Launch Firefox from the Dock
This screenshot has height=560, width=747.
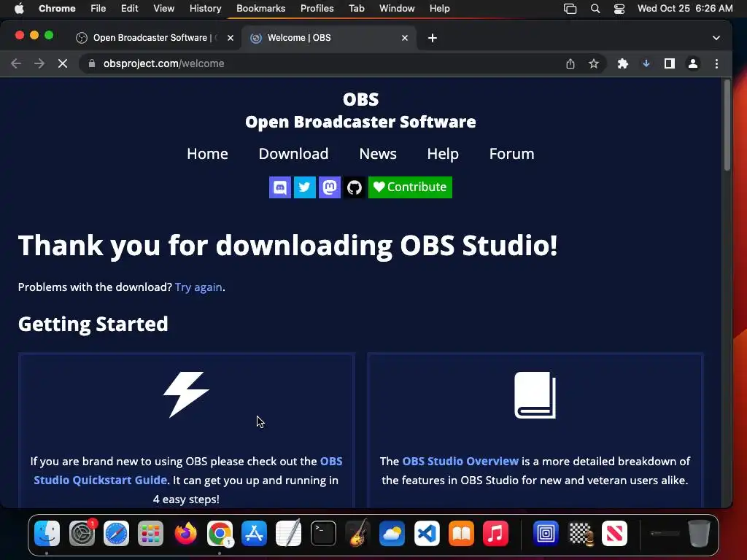point(185,533)
